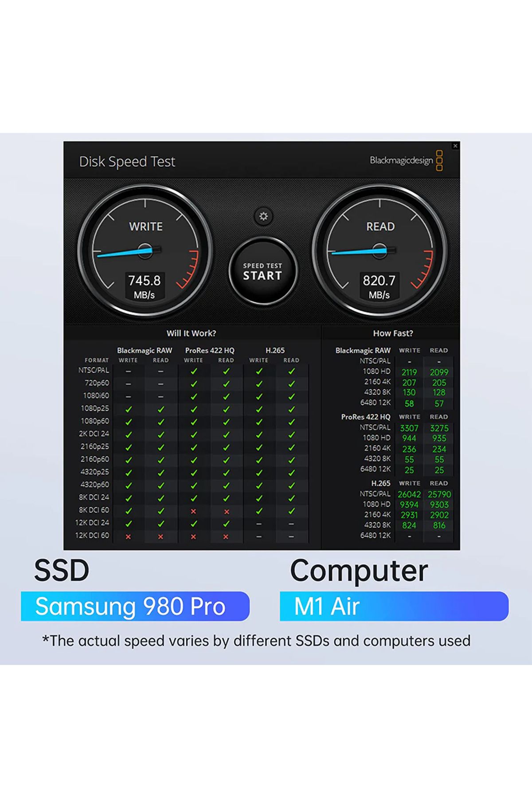Click red X for 12K DCI 60 Blackmagic RAW write

(x=128, y=536)
